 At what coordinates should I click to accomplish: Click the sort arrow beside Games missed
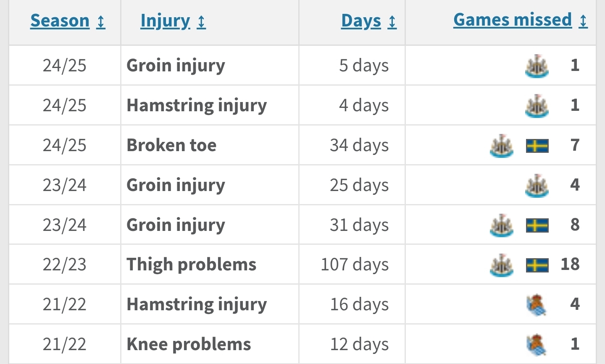(583, 21)
